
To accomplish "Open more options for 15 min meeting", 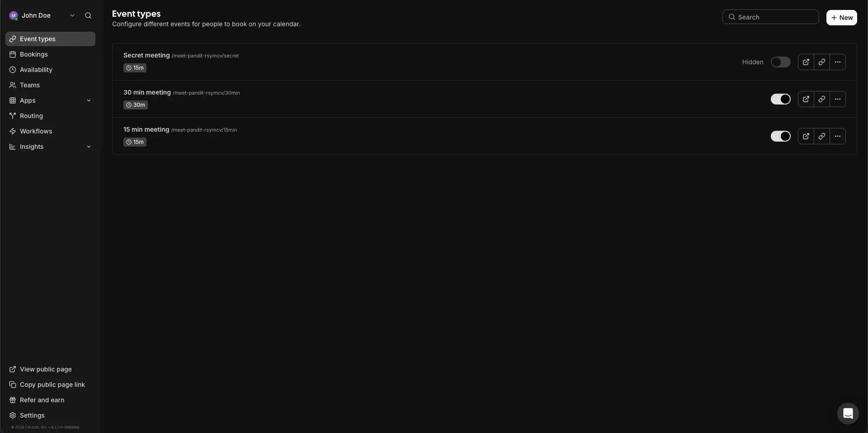I will click(x=837, y=136).
